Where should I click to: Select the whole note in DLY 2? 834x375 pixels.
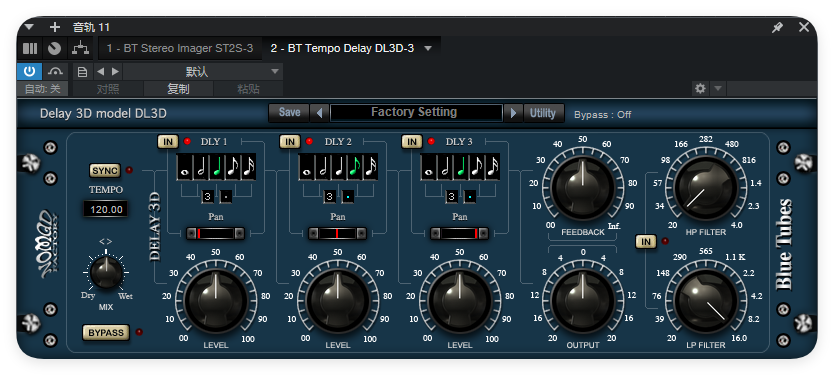tap(306, 166)
